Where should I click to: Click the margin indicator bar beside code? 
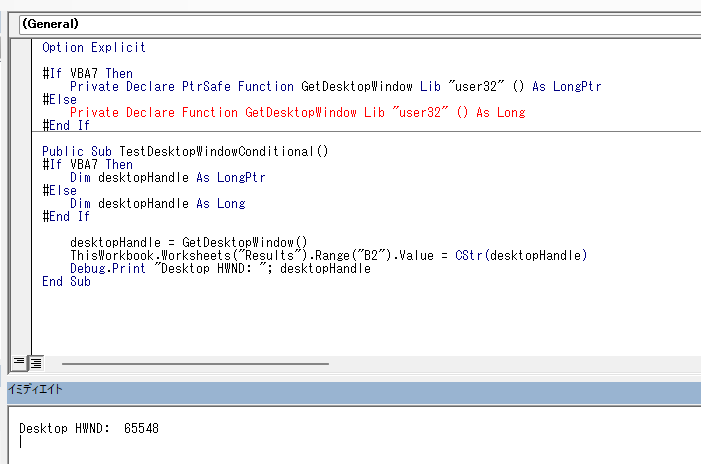point(21,197)
